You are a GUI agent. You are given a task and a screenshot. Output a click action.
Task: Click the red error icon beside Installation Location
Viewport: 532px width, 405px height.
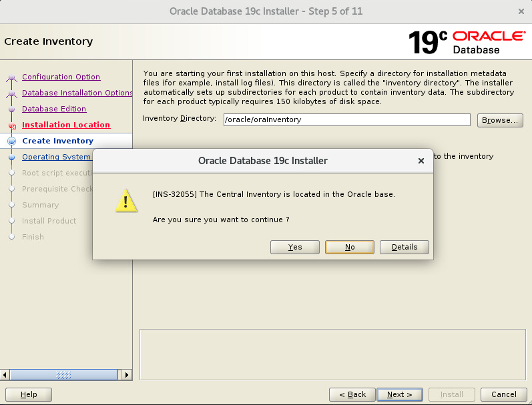[12, 126]
